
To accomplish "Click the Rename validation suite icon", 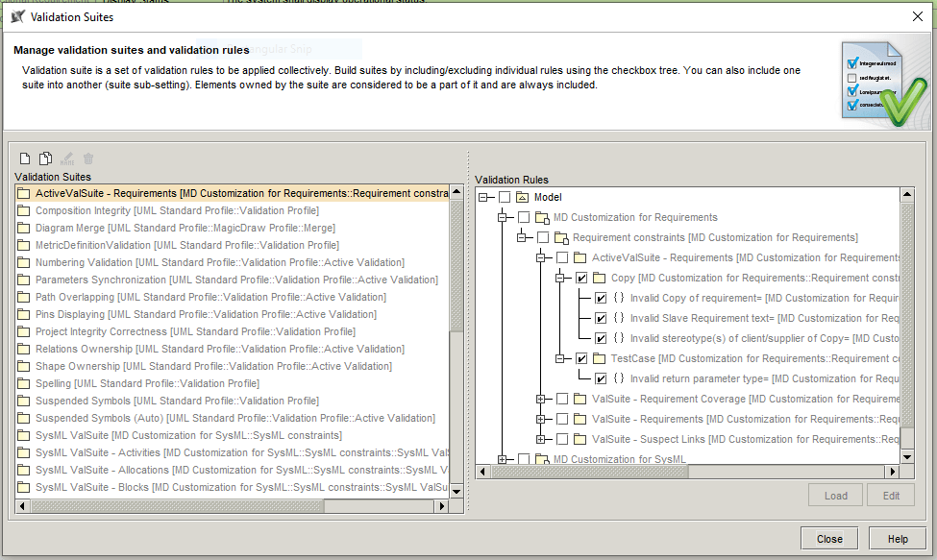I will [67, 158].
